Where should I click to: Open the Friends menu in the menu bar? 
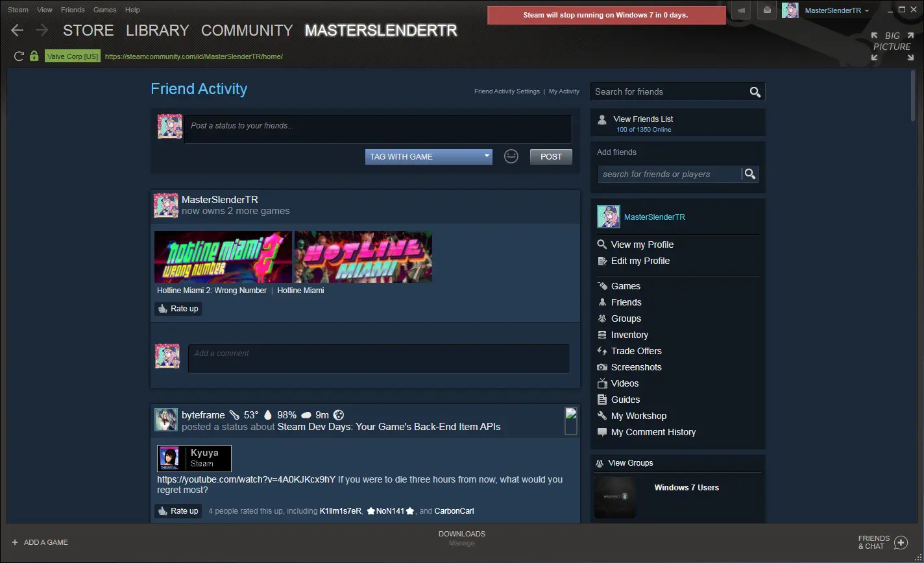73,10
